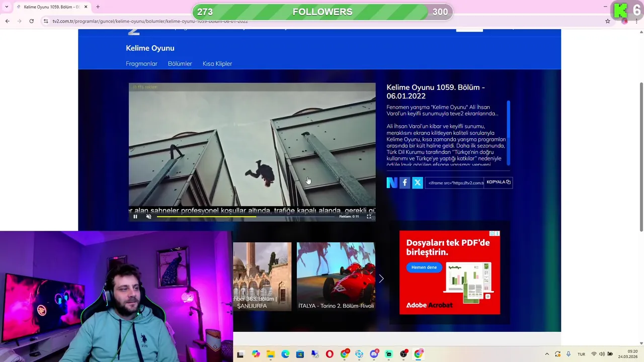Click the Hemen dene ad button
644x362 pixels.
[x=424, y=267]
